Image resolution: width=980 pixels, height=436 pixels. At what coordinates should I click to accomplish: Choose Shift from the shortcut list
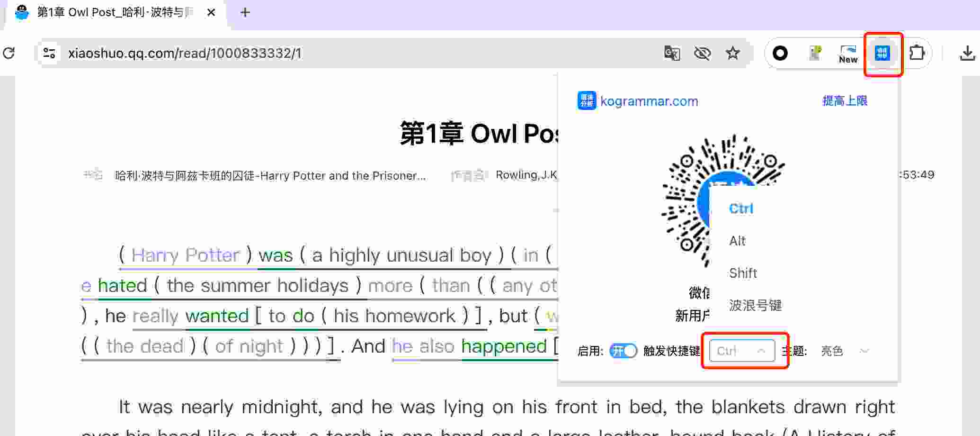743,273
